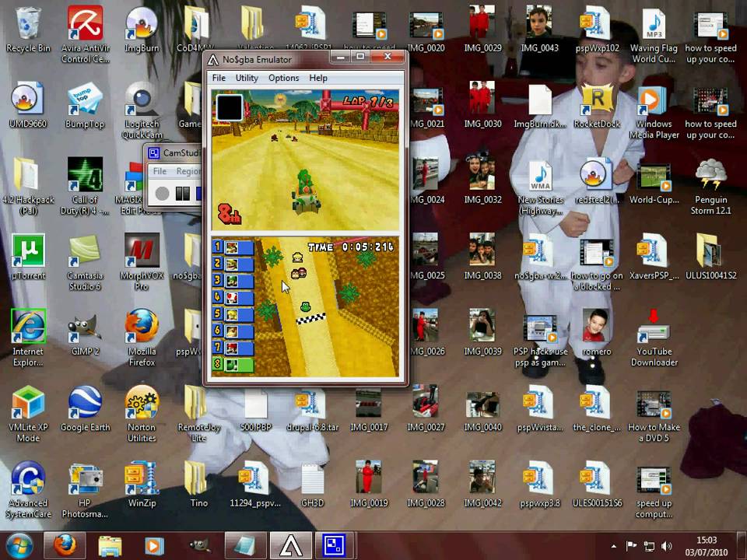Select the Camtasia Studio 6 icon
747x560 pixels.
(x=85, y=262)
